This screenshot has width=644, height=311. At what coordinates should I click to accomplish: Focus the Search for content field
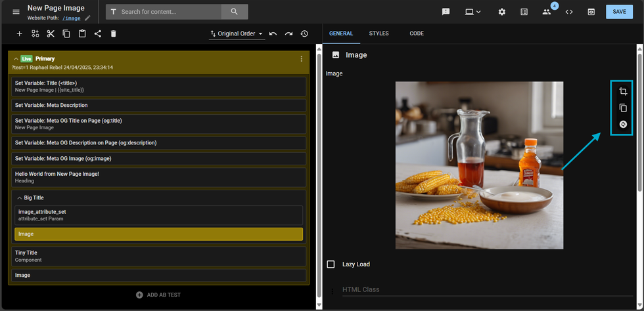coord(170,12)
